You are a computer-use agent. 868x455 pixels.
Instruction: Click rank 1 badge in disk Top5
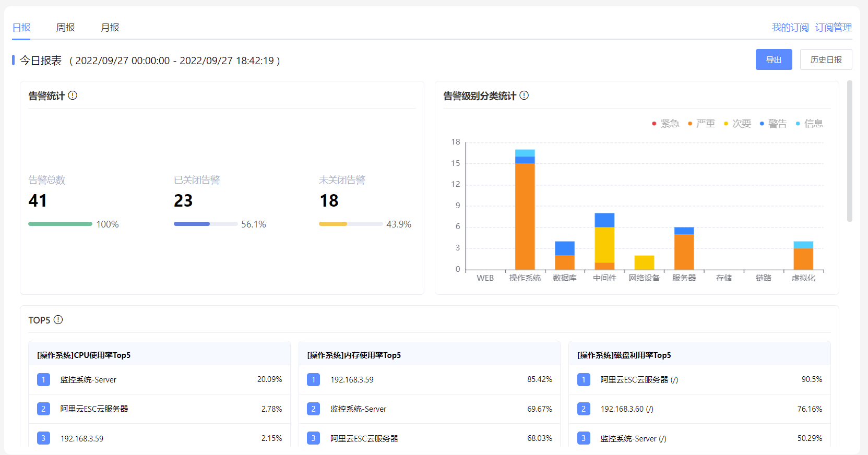tap(584, 379)
